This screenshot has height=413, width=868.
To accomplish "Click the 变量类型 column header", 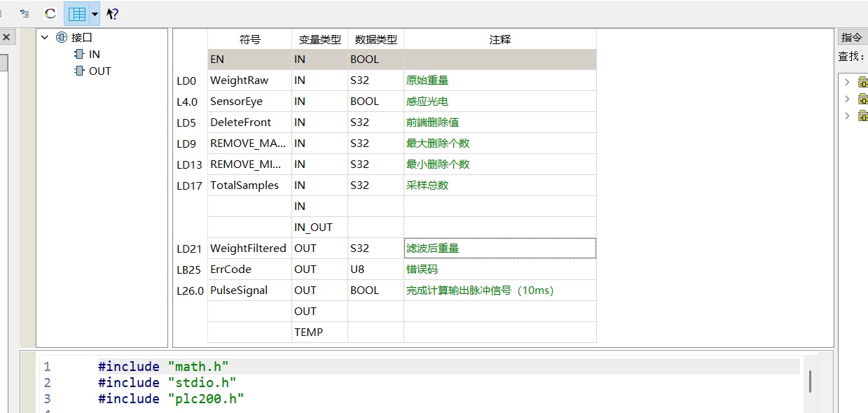I will pos(319,39).
